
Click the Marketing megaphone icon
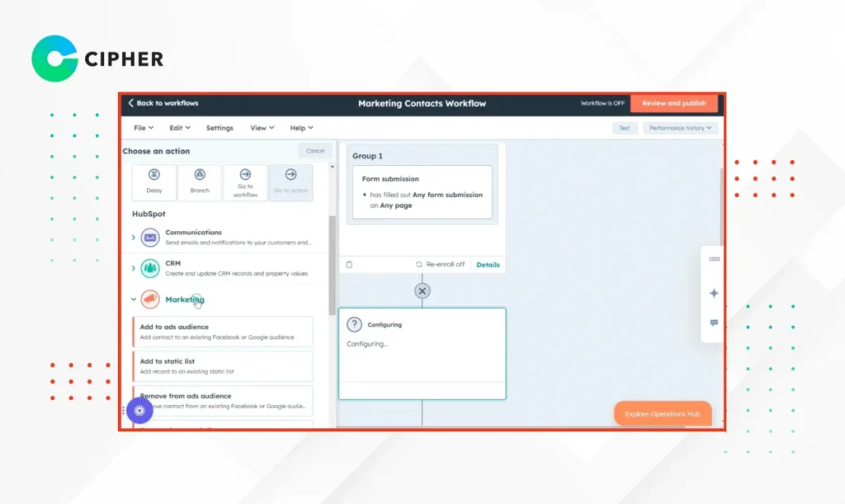pyautogui.click(x=149, y=300)
